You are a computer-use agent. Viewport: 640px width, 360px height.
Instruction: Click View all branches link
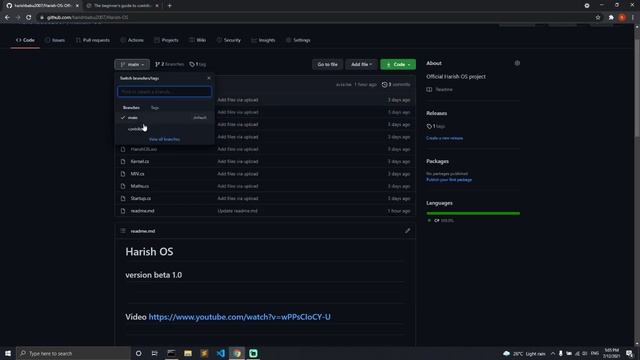pos(164,139)
